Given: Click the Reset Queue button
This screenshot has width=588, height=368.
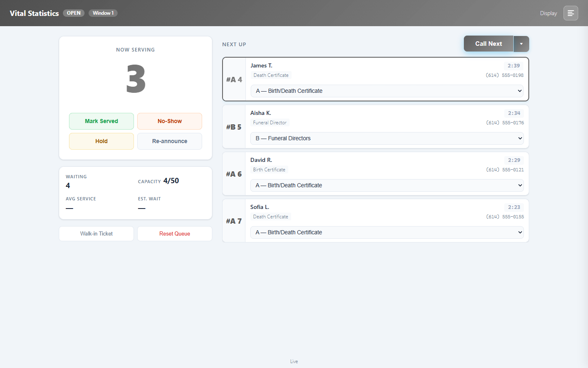Looking at the screenshot, I should (174, 233).
